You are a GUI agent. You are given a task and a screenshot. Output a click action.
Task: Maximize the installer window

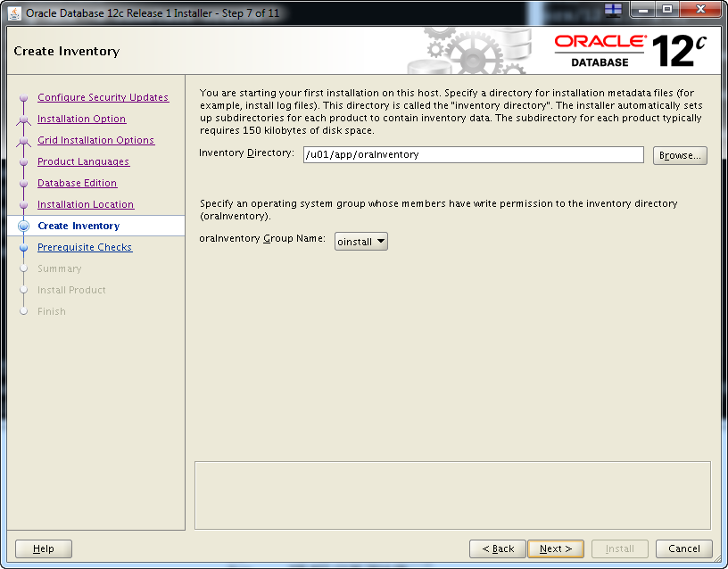pyautogui.click(x=667, y=9)
